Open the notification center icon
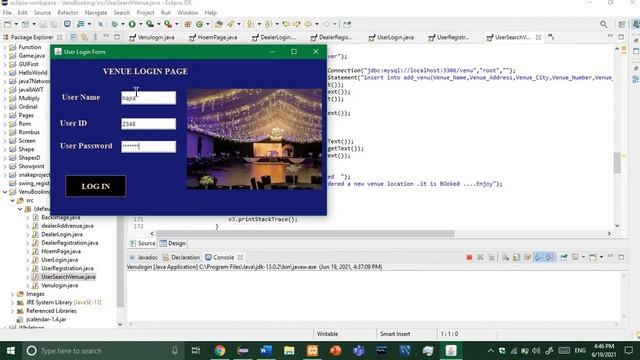640x360 pixels. click(x=629, y=351)
